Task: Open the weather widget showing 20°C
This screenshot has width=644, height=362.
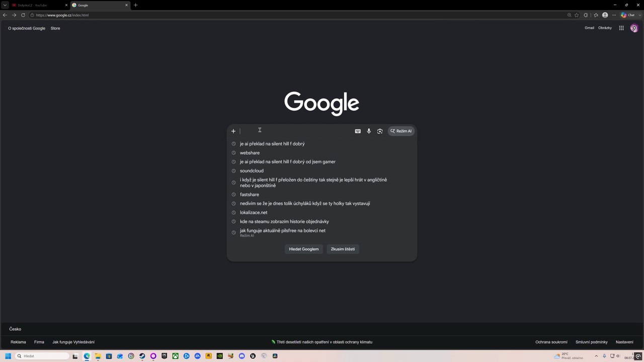Action: pos(569,356)
